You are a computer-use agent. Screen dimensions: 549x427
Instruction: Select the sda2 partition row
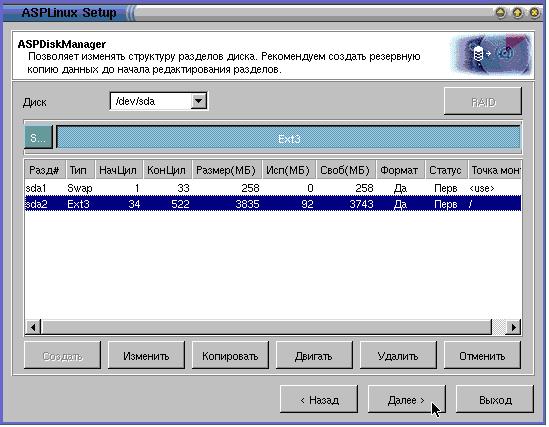[273, 204]
